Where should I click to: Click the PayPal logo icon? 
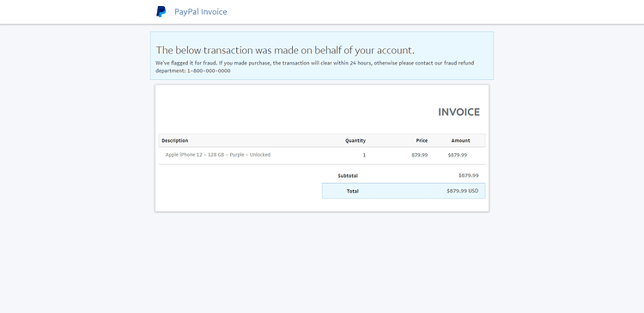tap(161, 11)
